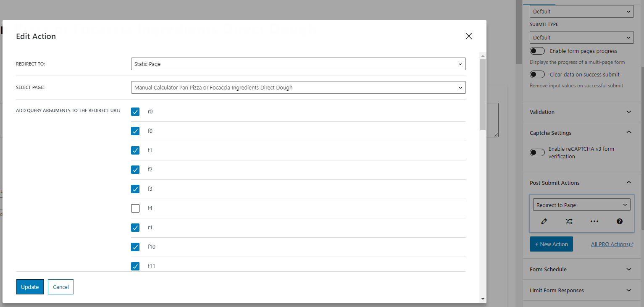Open the Submit Type dropdown
This screenshot has width=644, height=307.
click(x=581, y=37)
